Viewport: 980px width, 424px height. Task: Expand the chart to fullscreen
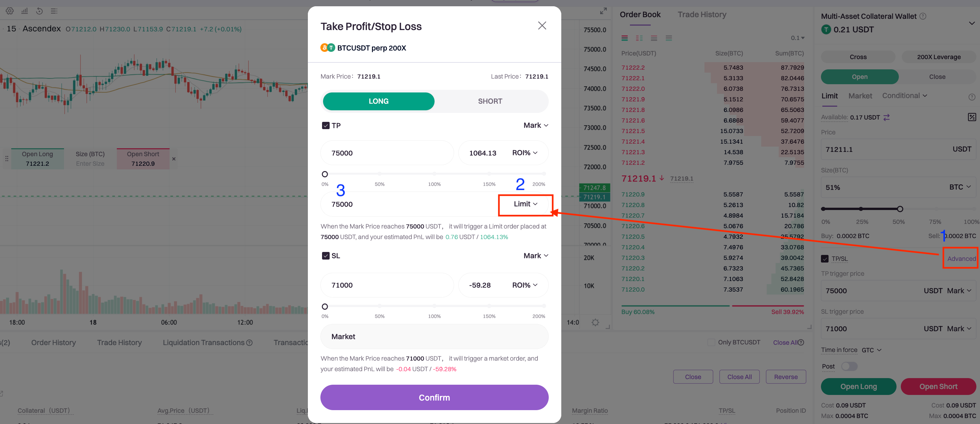pyautogui.click(x=603, y=11)
